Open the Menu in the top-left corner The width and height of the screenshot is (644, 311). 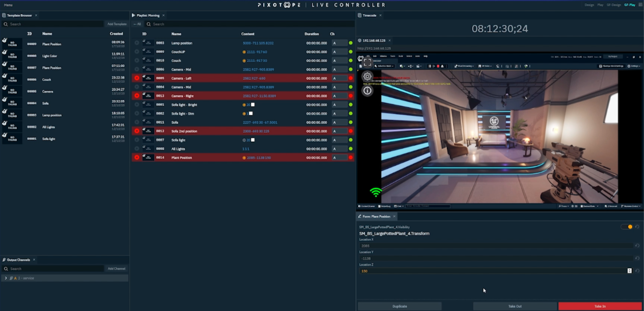[x=8, y=5]
